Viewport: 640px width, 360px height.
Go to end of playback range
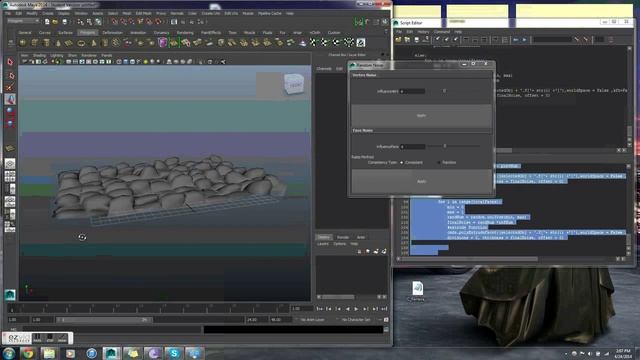pyautogui.click(x=384, y=309)
